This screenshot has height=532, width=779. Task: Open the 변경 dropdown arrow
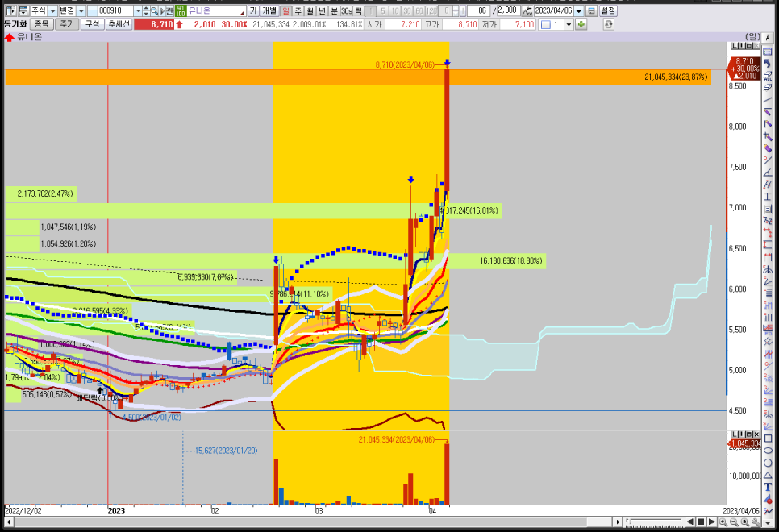click(x=81, y=10)
